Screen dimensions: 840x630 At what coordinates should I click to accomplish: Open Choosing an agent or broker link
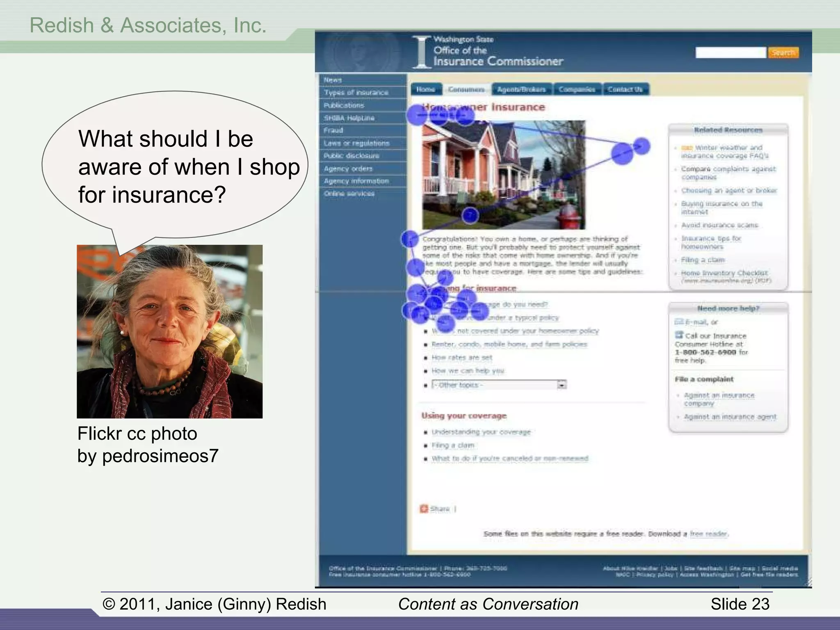[729, 190]
